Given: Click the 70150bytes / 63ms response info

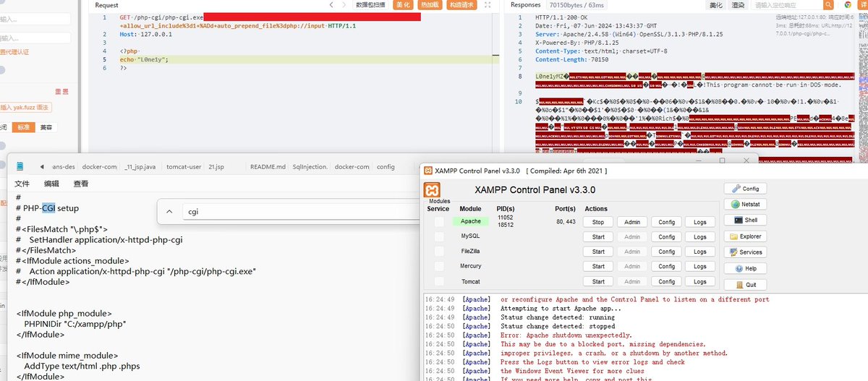Looking at the screenshot, I should (x=576, y=5).
